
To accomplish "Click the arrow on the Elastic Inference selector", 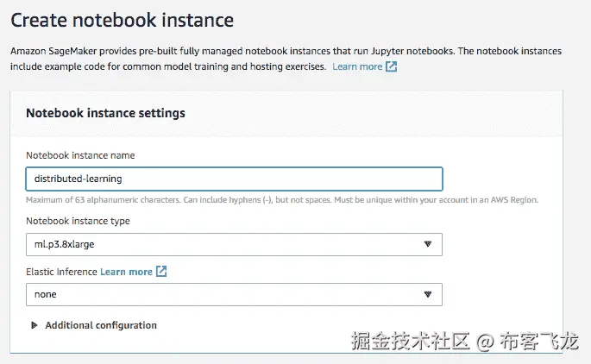I will click(x=428, y=294).
